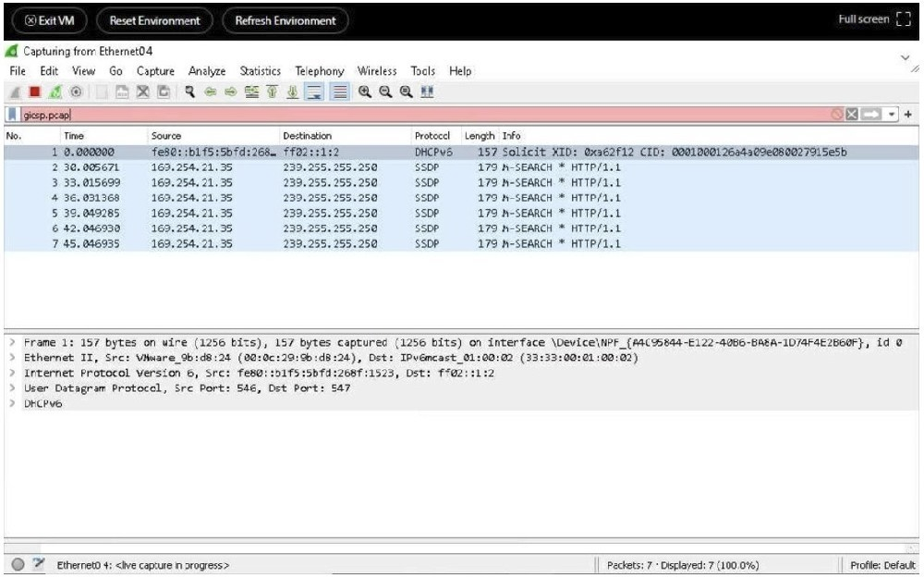
Task: Open the Capture menu
Action: 155,71
